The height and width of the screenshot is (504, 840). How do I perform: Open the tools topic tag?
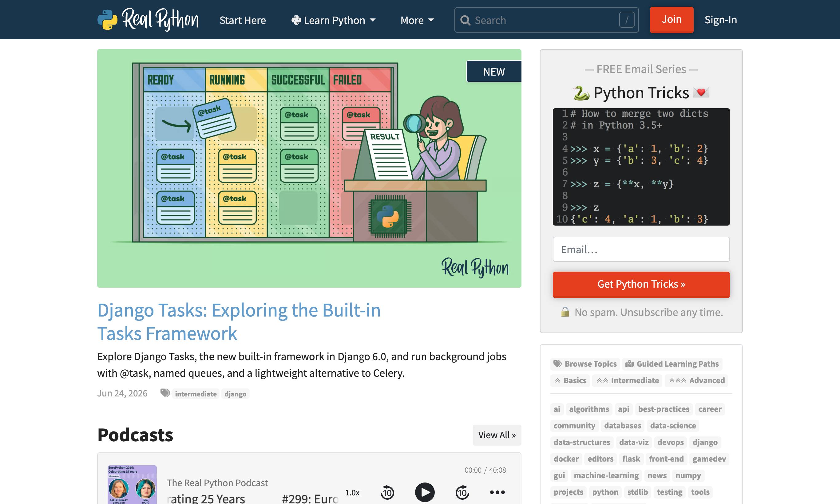[x=700, y=492]
